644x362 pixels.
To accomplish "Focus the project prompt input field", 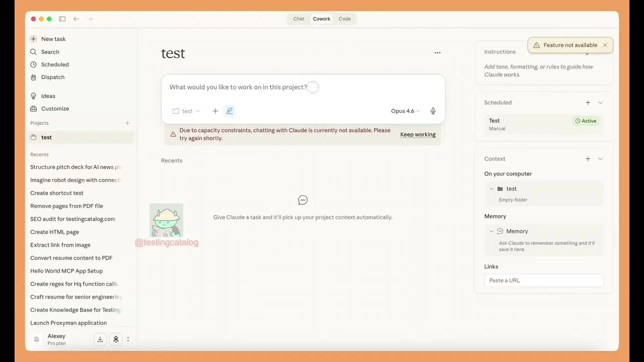I will [x=303, y=87].
